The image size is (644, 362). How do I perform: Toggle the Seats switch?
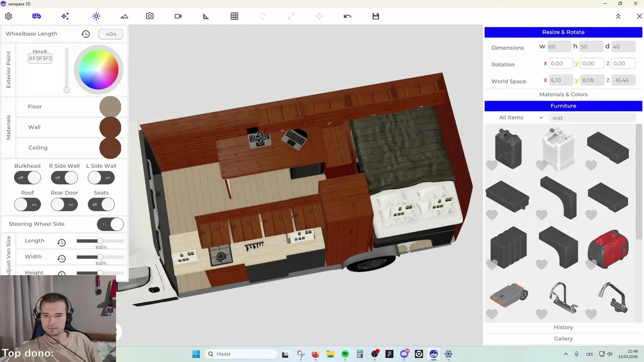coord(101,205)
